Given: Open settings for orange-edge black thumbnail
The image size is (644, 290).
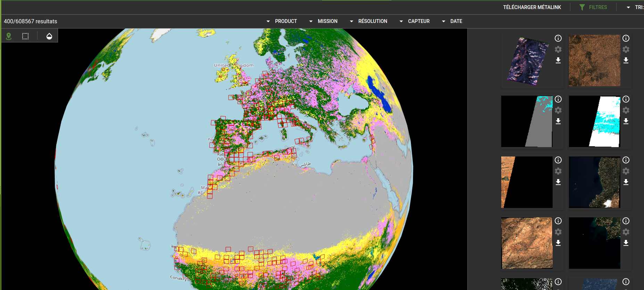Looking at the screenshot, I should click(x=558, y=171).
